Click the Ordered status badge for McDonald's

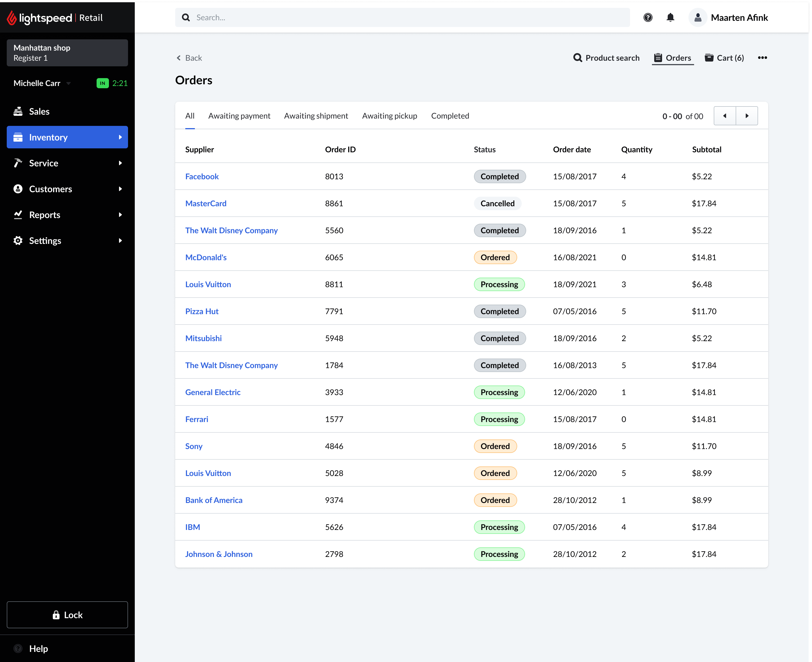click(495, 257)
